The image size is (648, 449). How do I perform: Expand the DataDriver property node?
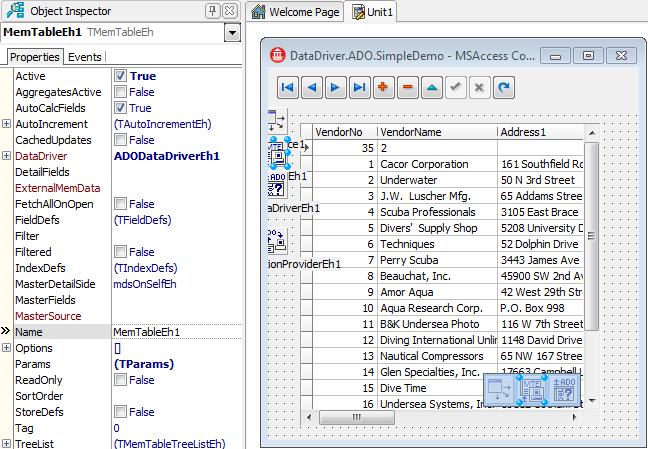pos(6,156)
